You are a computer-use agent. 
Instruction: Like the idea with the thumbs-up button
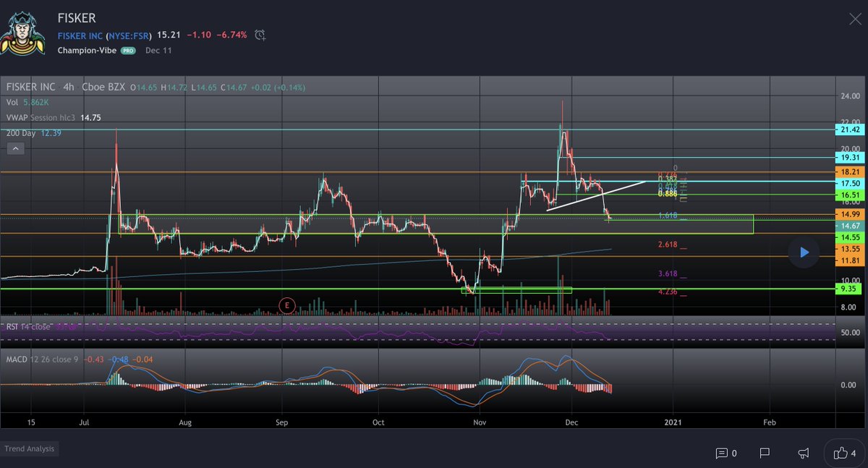point(841,453)
